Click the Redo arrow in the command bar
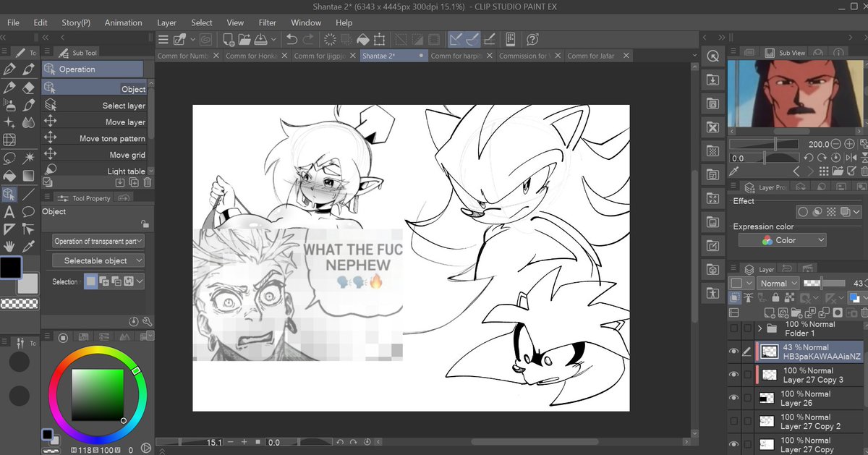The height and width of the screenshot is (455, 868). (309, 39)
